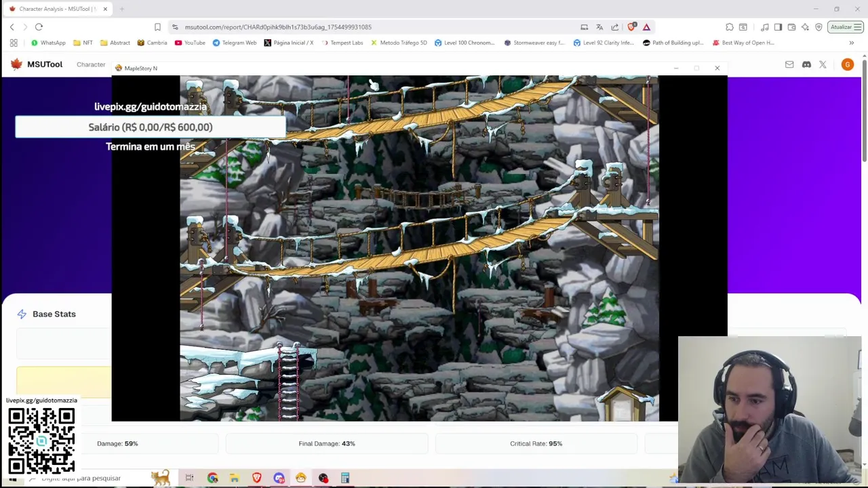Screen dimensions: 868x488
Task: Open Brave Rewards triangle icon
Action: pyautogui.click(x=646, y=27)
